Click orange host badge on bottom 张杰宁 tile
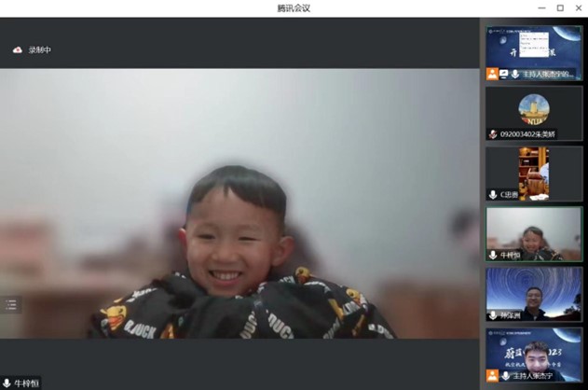588x390 pixels. (x=492, y=375)
